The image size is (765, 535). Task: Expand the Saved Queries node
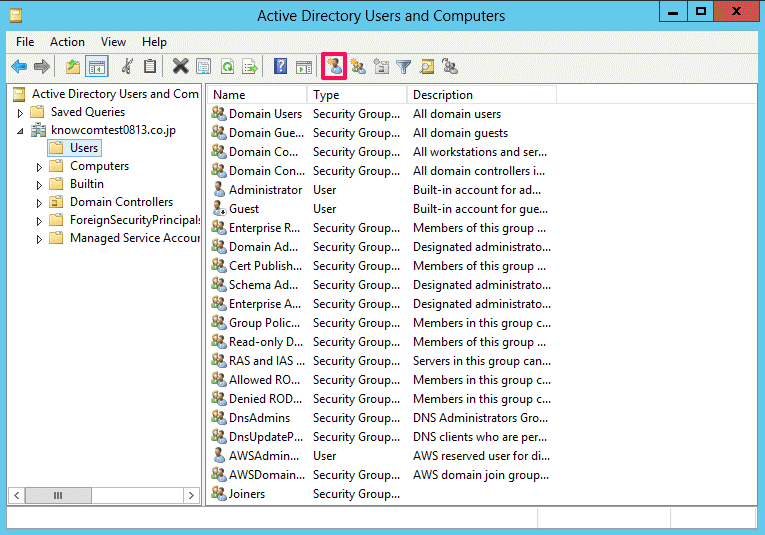pyautogui.click(x=20, y=113)
